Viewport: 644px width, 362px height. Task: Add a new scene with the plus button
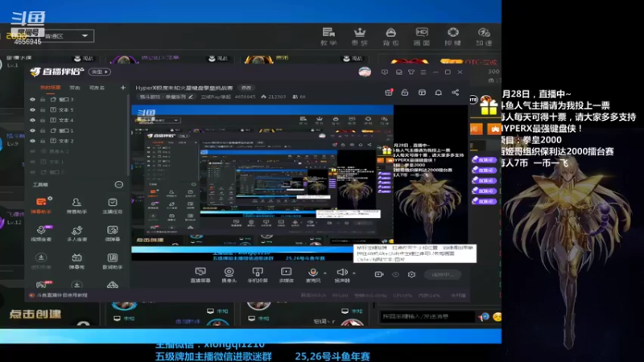click(x=123, y=88)
